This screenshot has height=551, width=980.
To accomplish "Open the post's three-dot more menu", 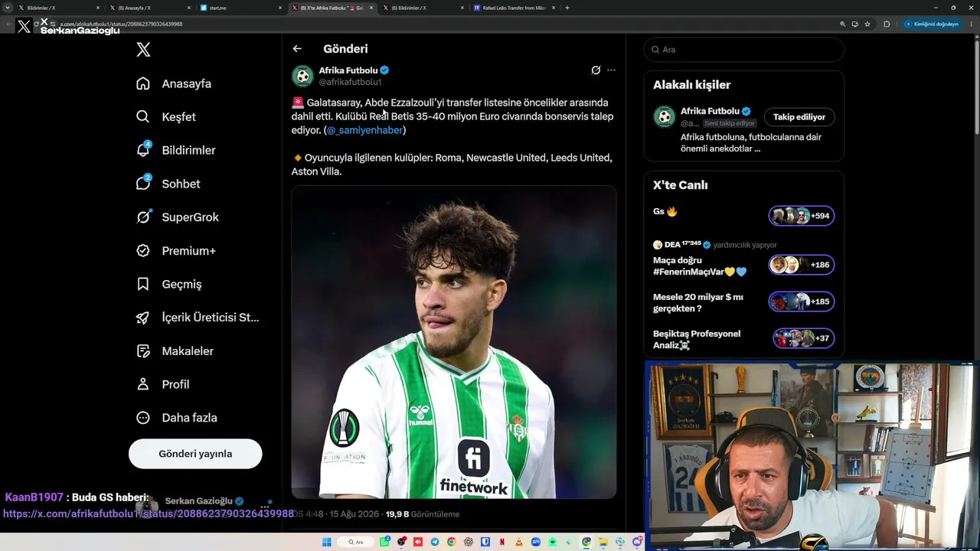I will pos(611,70).
